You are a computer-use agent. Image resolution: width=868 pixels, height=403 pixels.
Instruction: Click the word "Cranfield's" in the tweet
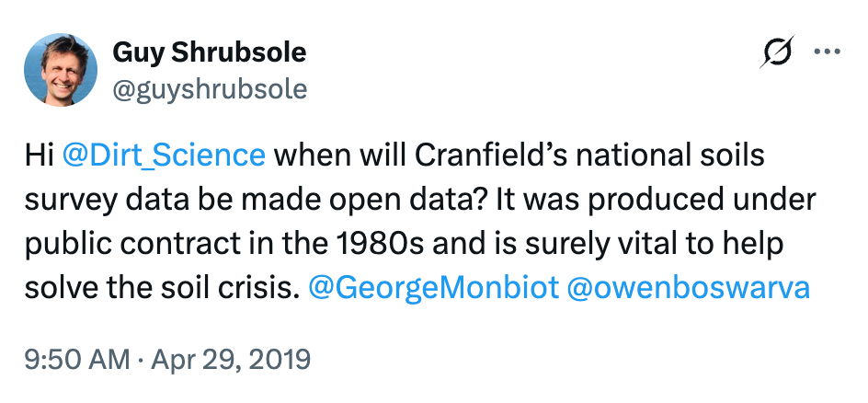coord(474,155)
